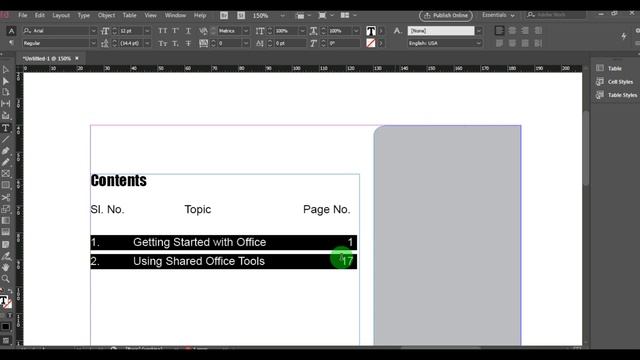This screenshot has width=640, height=360.
Task: Toggle All Caps formatting
Action: pos(162,31)
